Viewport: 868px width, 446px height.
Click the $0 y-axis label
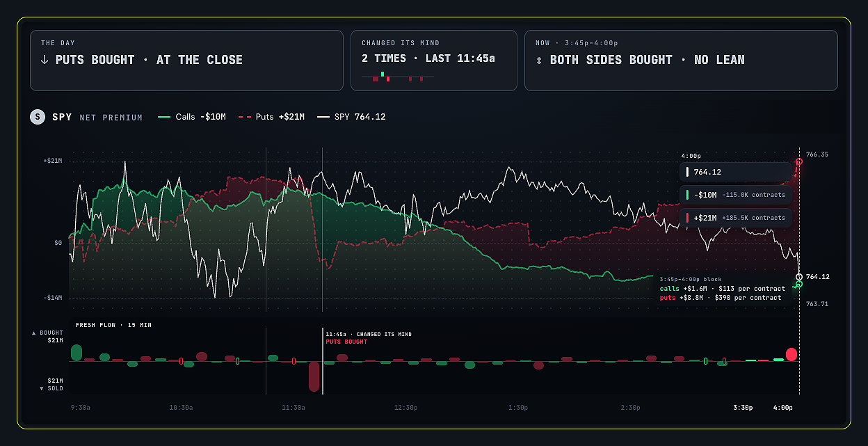(x=58, y=243)
